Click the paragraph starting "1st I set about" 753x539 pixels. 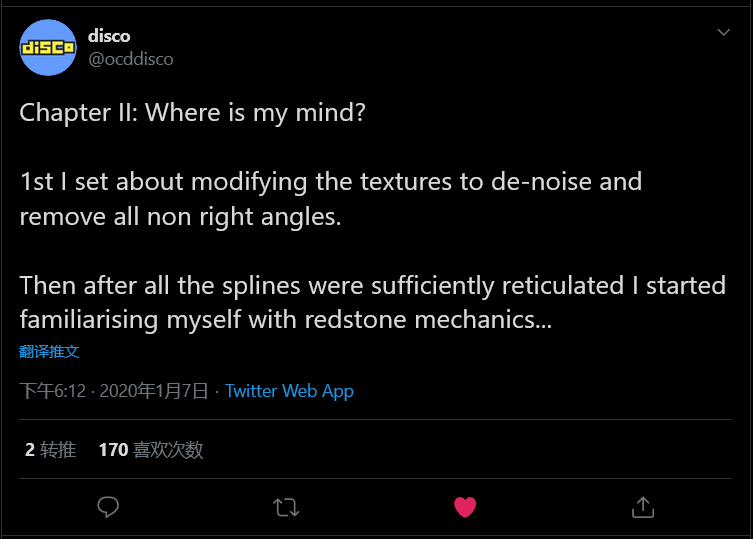[330, 198]
